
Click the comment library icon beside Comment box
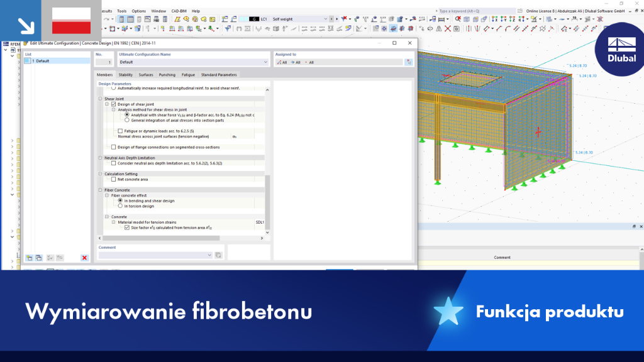point(218,255)
